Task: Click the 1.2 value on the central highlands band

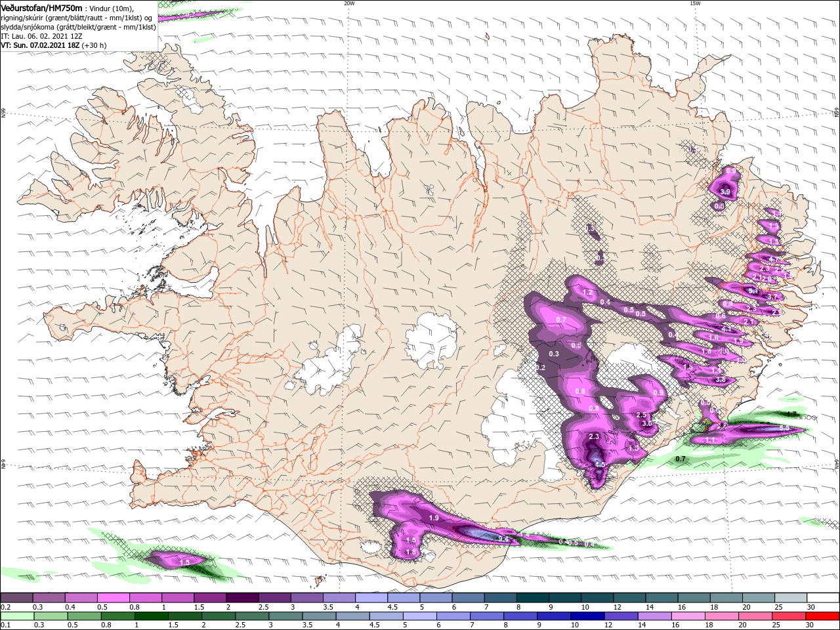Action: 588,293
